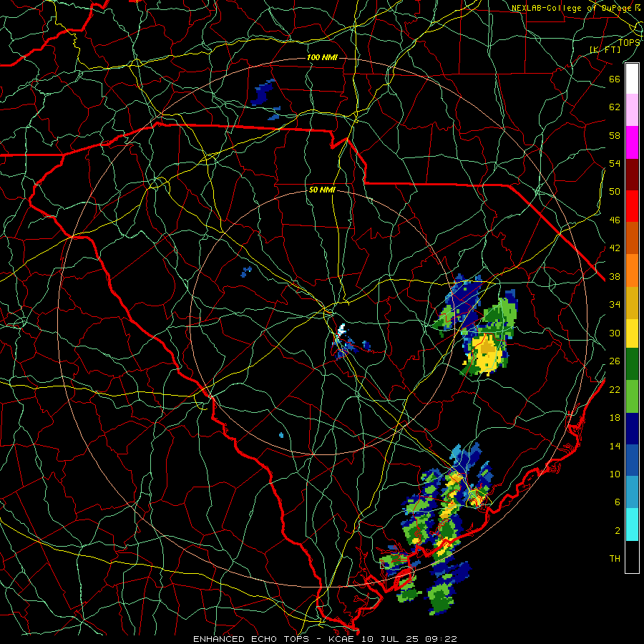Click the yellow legend swatch
This screenshot has height=644, width=644.
point(632,333)
